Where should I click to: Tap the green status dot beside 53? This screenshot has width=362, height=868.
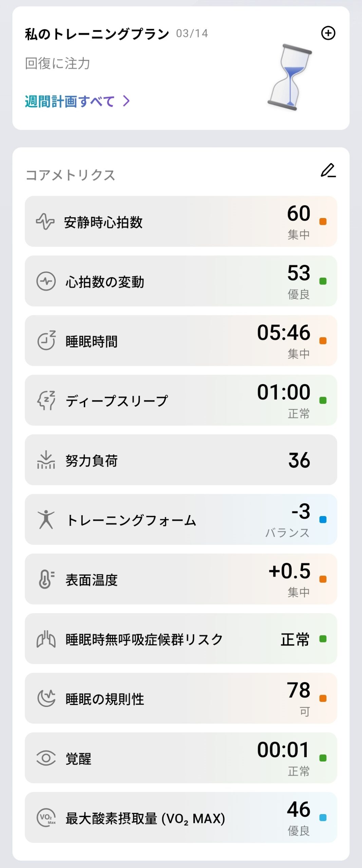click(323, 281)
